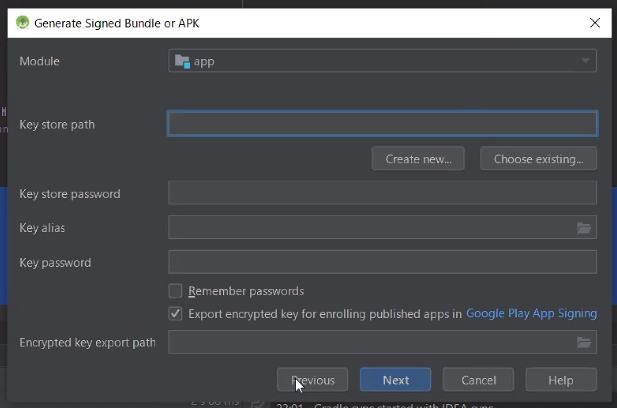Open Help for this dialog
Viewport: 617px width, 408px height.
pyautogui.click(x=561, y=380)
